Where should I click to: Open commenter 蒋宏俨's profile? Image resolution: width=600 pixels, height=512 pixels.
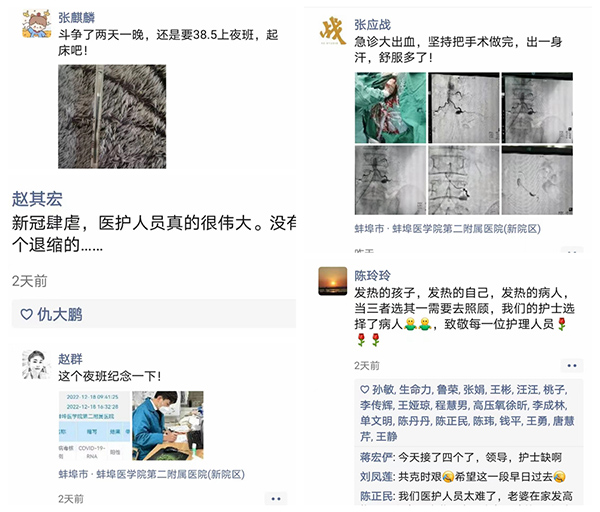point(377,457)
